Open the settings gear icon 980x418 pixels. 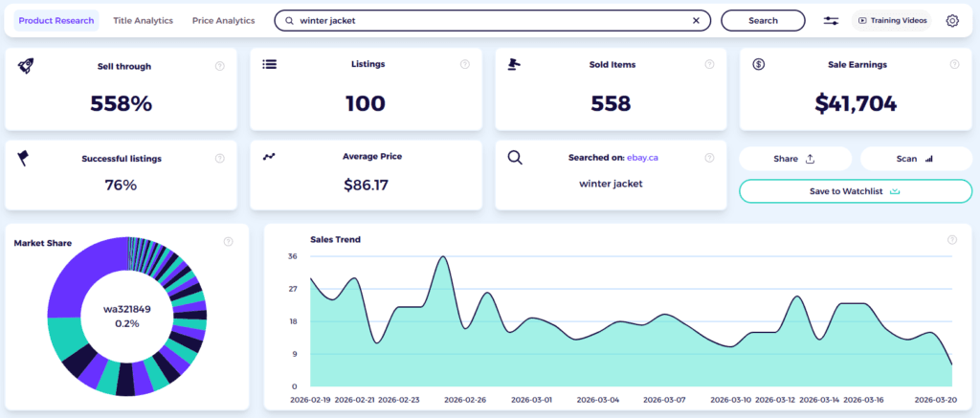pos(952,20)
